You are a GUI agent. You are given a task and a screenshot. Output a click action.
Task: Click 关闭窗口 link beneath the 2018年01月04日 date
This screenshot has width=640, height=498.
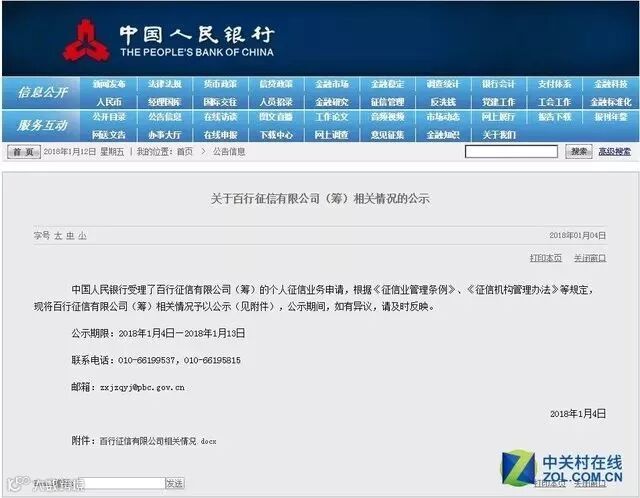590,258
